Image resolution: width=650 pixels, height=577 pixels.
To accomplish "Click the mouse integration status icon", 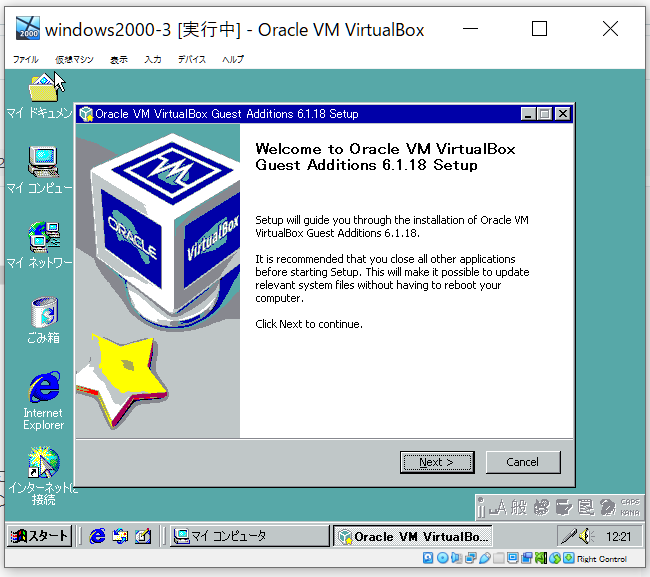I will 555,558.
